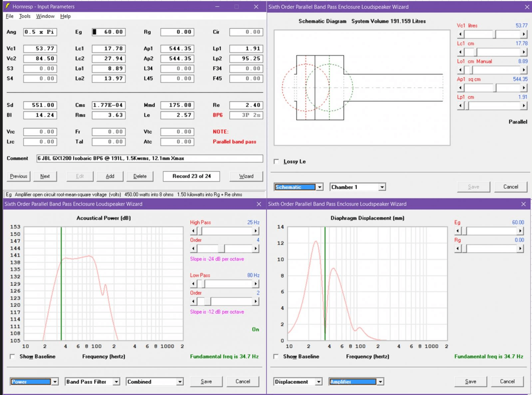Toggle Show Baseline in Acoustical Power window
The image size is (532, 395).
[x=13, y=356]
